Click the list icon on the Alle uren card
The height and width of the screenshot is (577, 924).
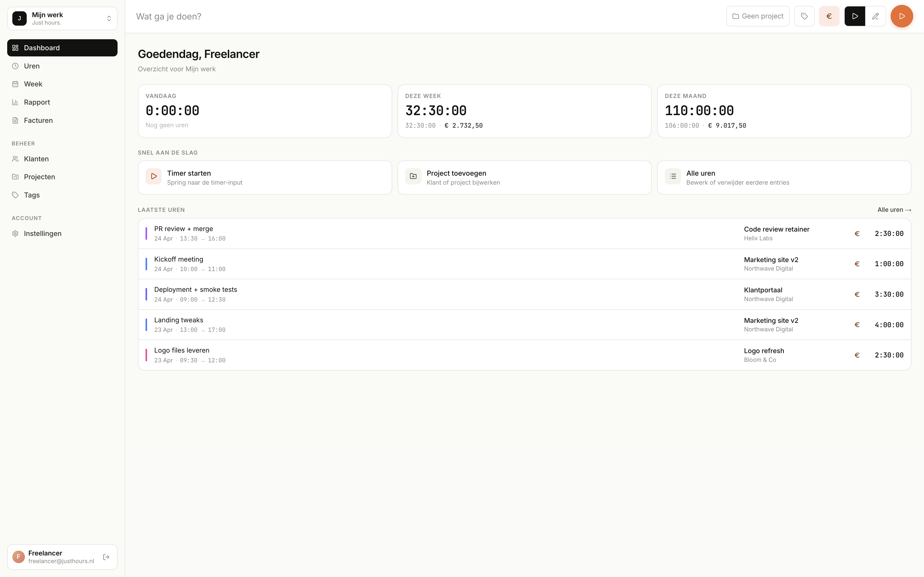point(673,176)
